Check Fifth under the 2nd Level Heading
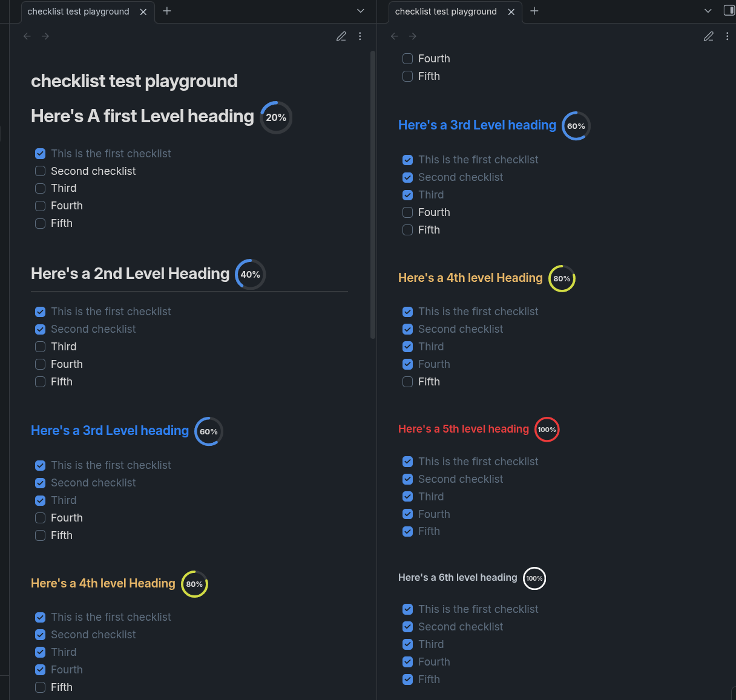Viewport: 736px width, 700px height. 41,382
